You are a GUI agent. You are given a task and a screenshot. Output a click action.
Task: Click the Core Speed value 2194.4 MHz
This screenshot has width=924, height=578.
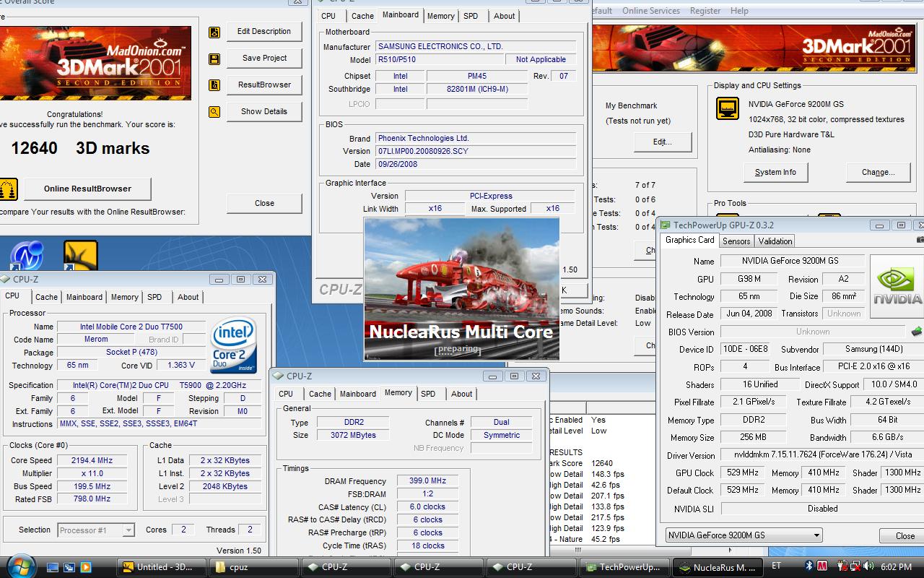point(92,460)
